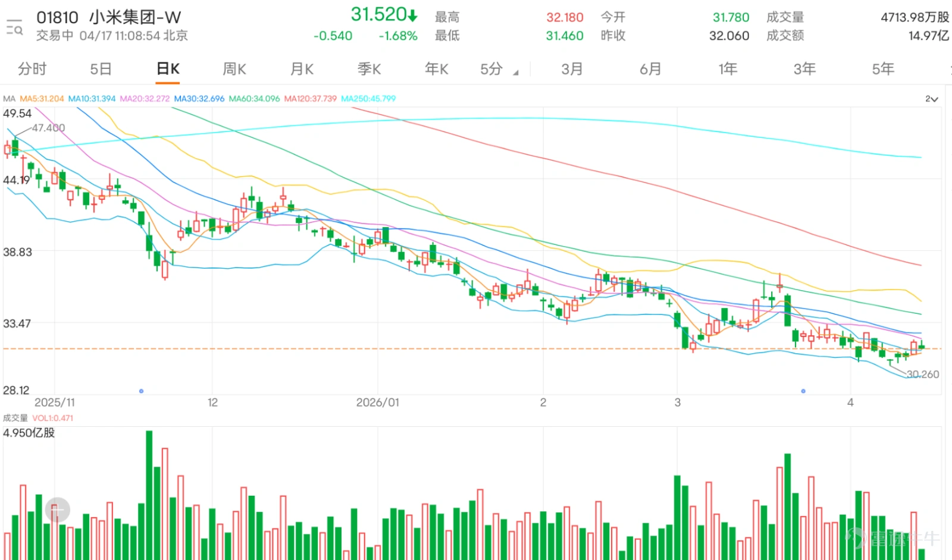Select the 分时 intraday tab
This screenshot has width=952, height=560.
click(x=32, y=69)
